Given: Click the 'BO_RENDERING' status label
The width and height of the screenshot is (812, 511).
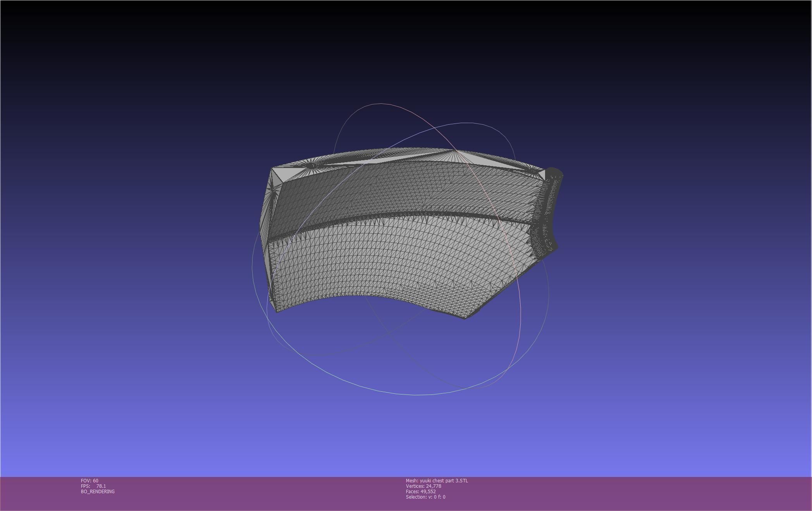Looking at the screenshot, I should point(98,491).
